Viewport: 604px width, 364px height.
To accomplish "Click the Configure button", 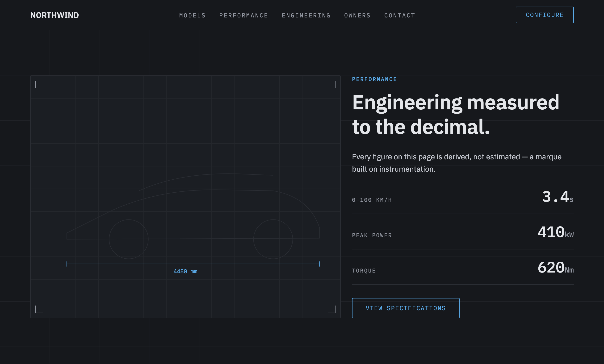I will tap(545, 15).
